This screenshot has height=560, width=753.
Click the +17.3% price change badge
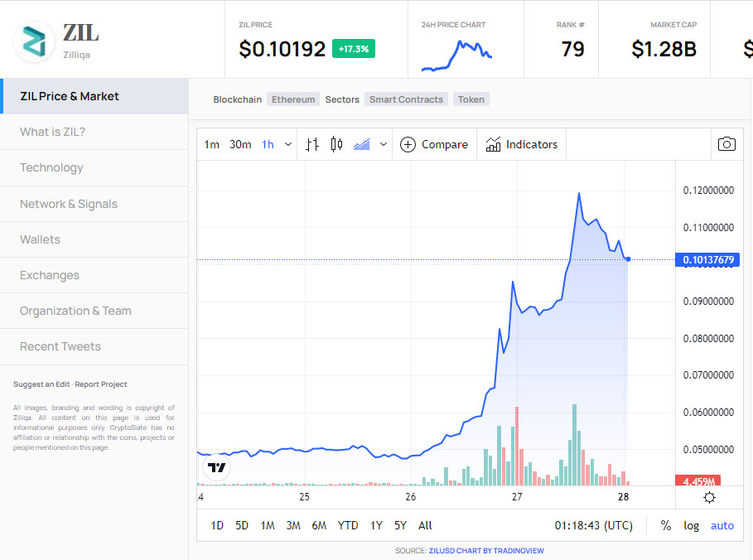click(354, 49)
